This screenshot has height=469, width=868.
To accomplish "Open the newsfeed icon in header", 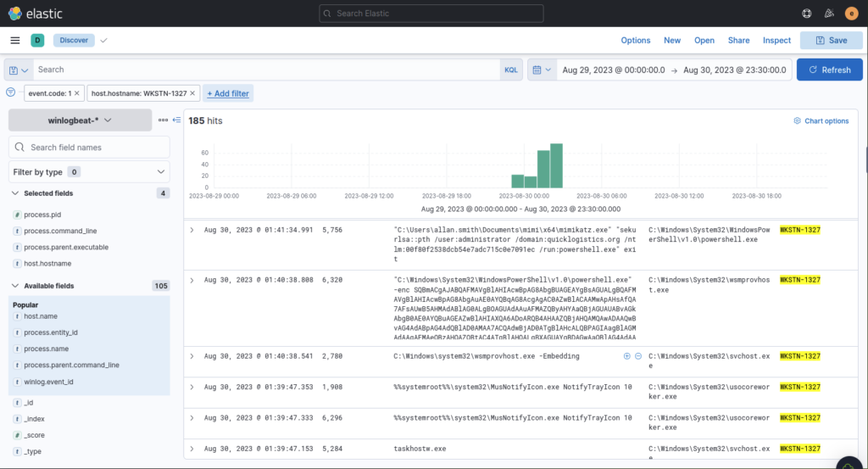I will tap(829, 14).
